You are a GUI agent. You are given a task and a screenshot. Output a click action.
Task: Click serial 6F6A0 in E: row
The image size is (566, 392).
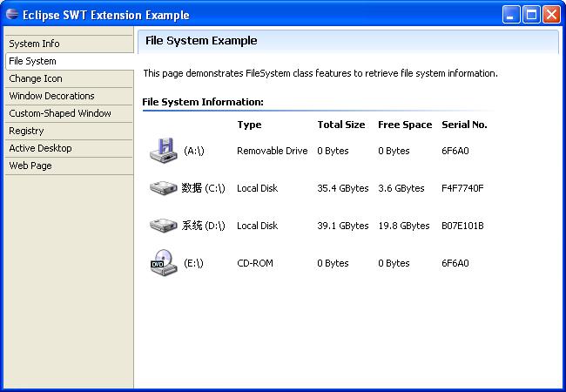455,263
